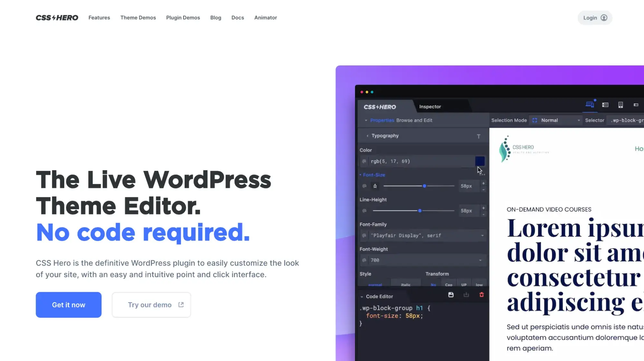Click the Font-Size lock/link icon
The width and height of the screenshot is (644, 361).
pos(375,186)
